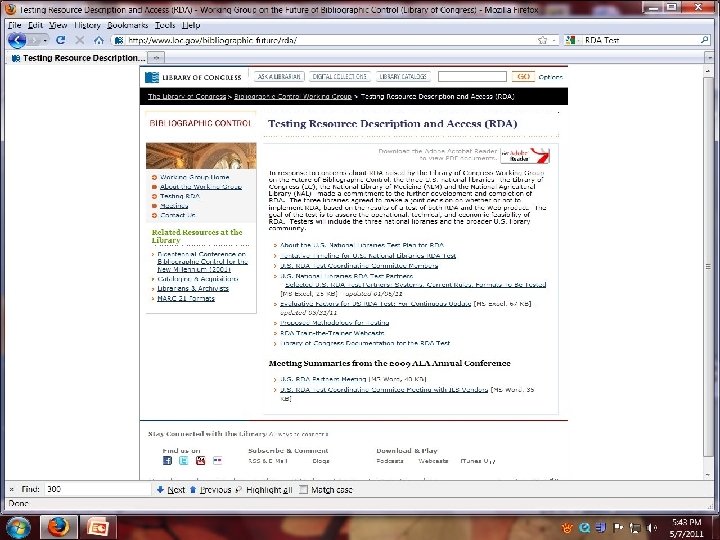Open U.S. RDA Test Coordinating Committee Members link

tap(359, 265)
